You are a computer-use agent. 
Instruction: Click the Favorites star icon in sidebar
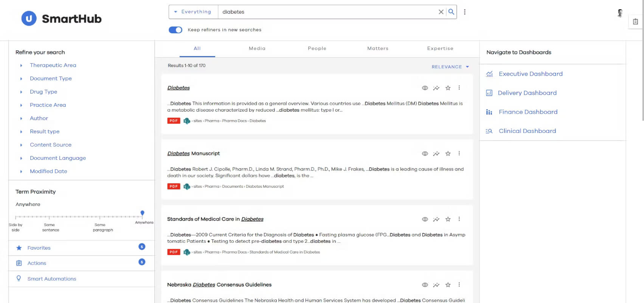click(x=19, y=248)
